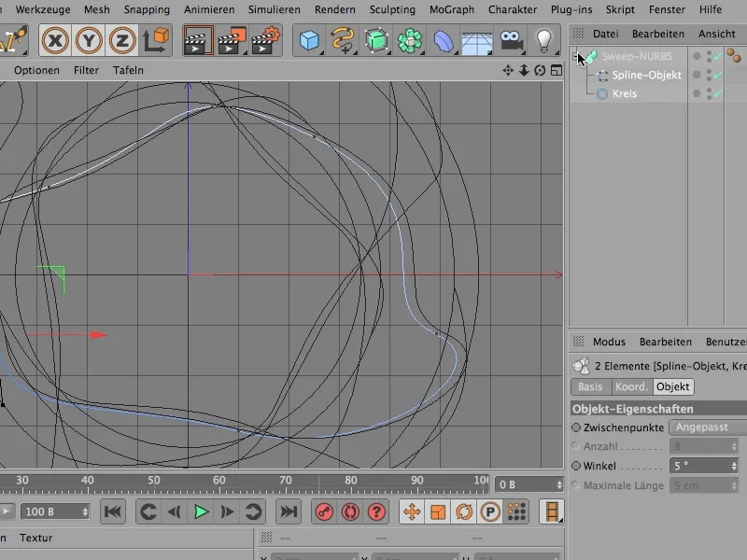
Task: Toggle position keyframe recording icon
Action: (412, 511)
